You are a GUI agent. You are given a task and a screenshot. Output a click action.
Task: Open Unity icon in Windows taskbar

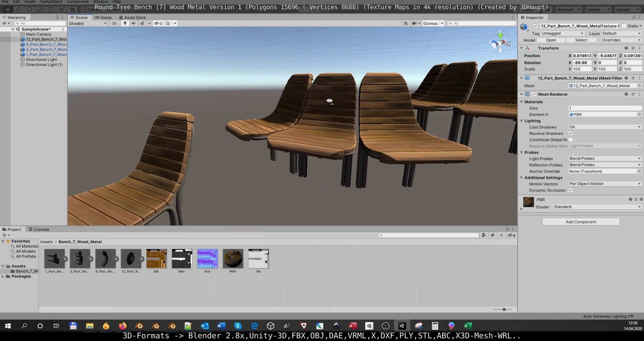pyautogui.click(x=402, y=326)
